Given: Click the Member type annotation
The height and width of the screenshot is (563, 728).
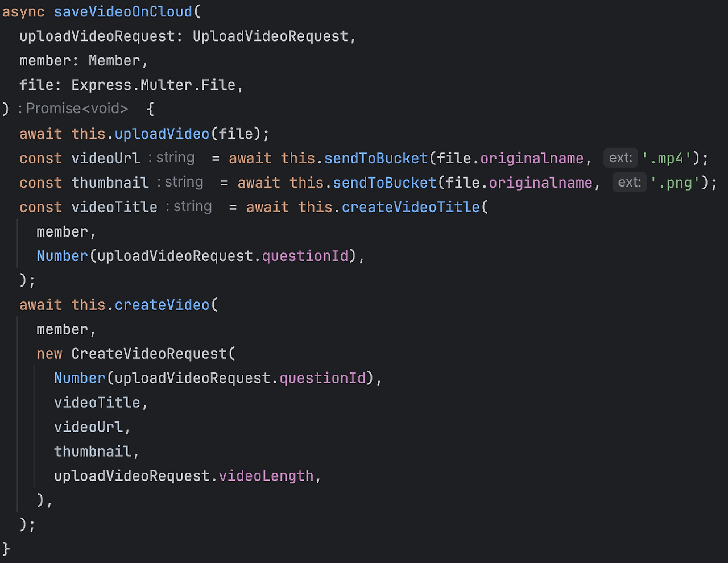Looking at the screenshot, I should click(114, 61).
